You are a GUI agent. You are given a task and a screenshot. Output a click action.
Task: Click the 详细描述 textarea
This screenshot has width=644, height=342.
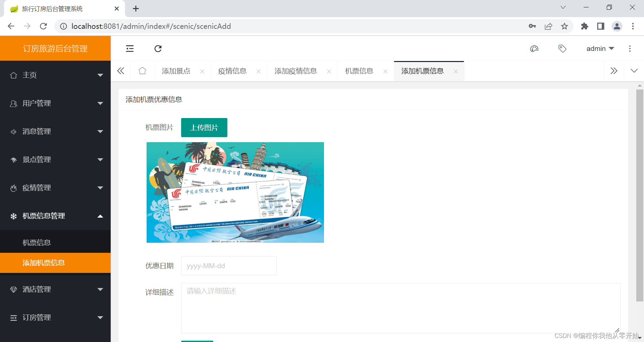point(400,308)
